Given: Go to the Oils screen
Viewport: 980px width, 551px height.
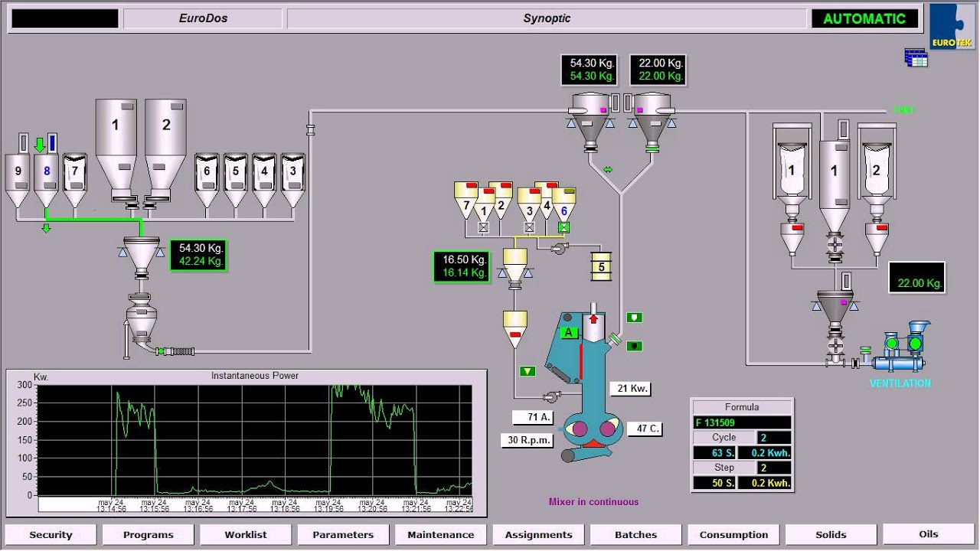Looking at the screenshot, I should [x=929, y=534].
